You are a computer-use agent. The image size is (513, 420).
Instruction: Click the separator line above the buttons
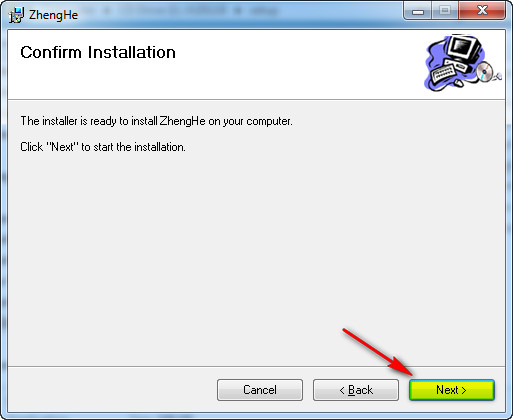(x=256, y=366)
